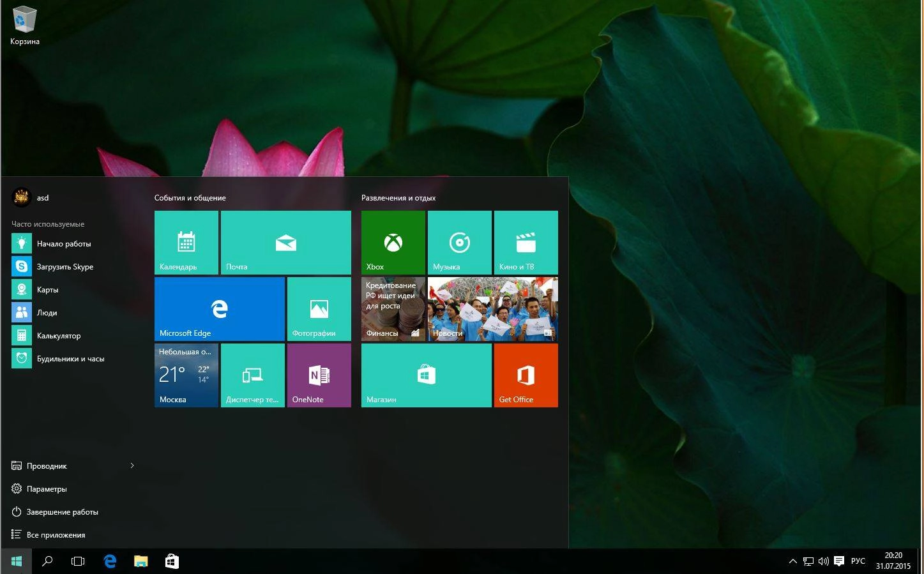Expand hidden system tray icons arrow

(x=792, y=561)
